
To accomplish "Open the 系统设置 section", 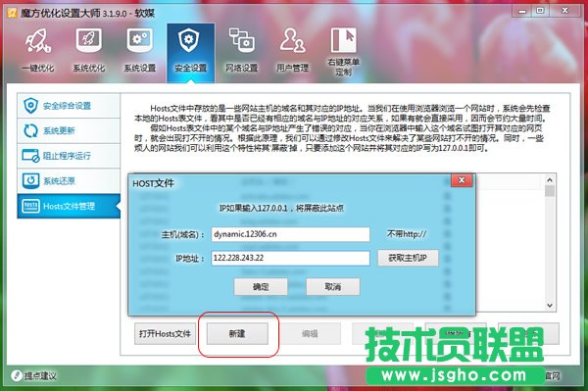I will pos(139,50).
